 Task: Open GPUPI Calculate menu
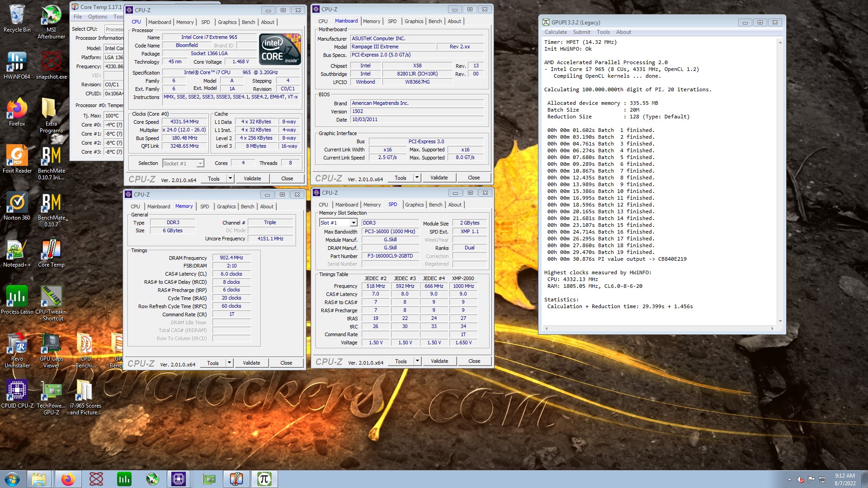pyautogui.click(x=556, y=32)
